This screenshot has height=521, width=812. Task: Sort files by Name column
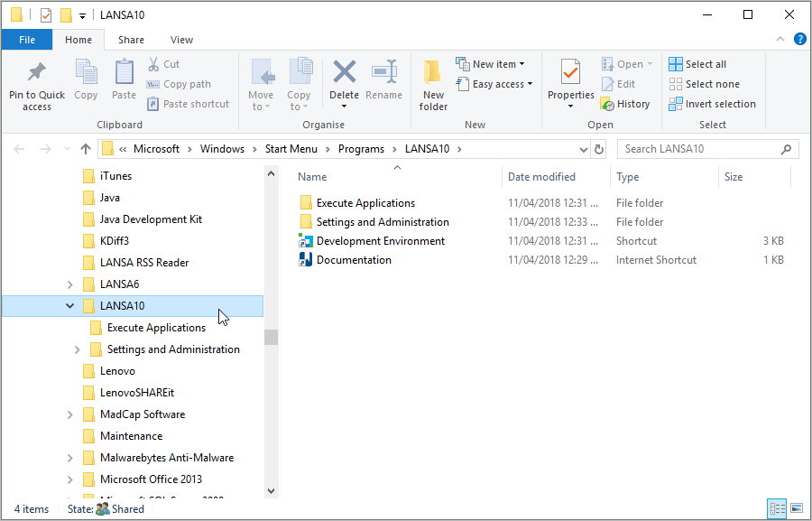(x=312, y=177)
